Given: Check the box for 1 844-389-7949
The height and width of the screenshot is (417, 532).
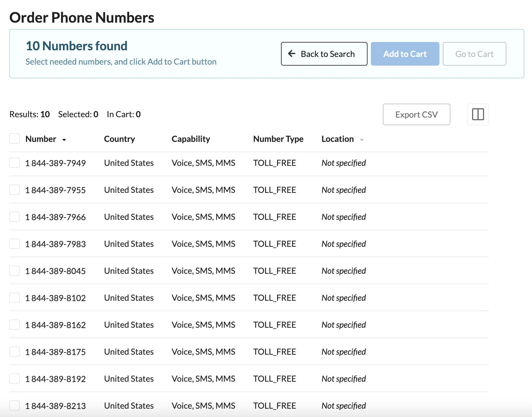Looking at the screenshot, I should point(15,163).
